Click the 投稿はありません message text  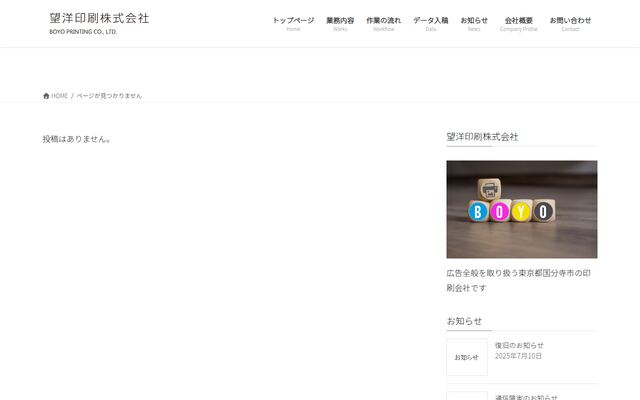point(77,139)
